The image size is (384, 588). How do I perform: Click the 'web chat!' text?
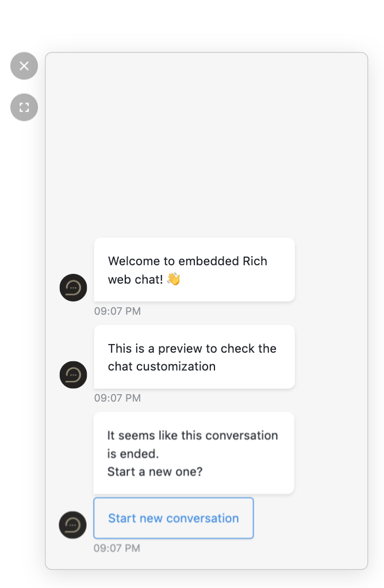pos(136,280)
